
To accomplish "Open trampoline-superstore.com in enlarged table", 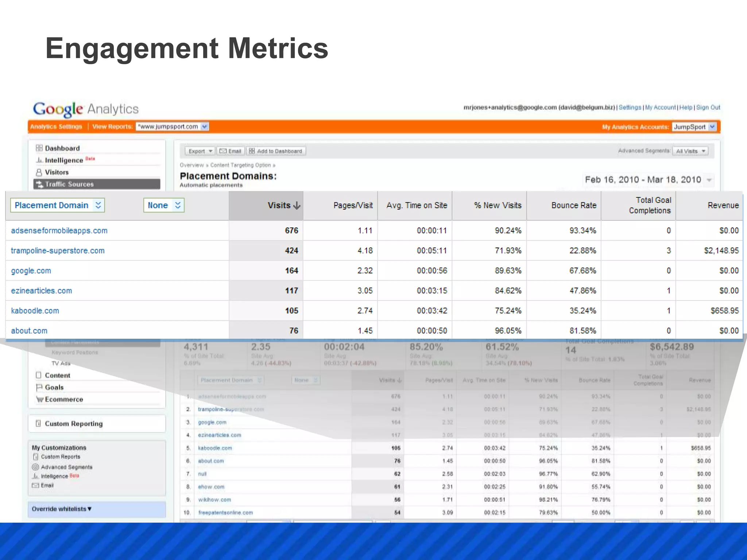I will pyautogui.click(x=58, y=250).
